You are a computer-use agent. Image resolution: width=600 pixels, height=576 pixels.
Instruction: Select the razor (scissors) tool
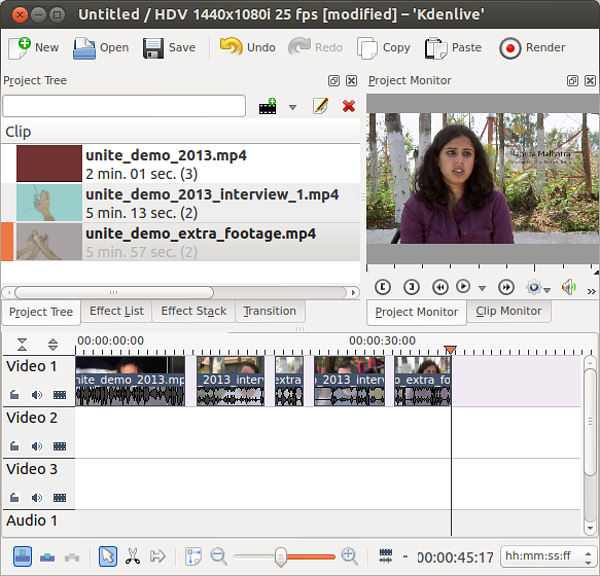pyautogui.click(x=132, y=557)
